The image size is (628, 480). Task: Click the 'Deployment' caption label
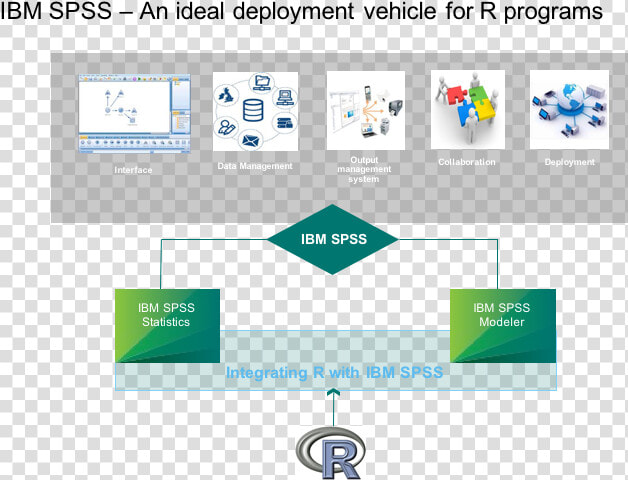click(x=570, y=162)
